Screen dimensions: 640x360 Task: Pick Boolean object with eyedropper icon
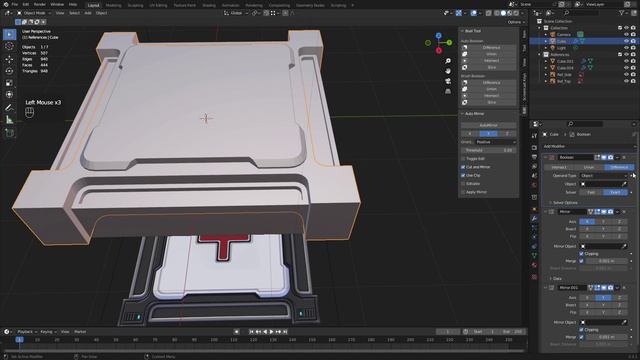point(624,184)
